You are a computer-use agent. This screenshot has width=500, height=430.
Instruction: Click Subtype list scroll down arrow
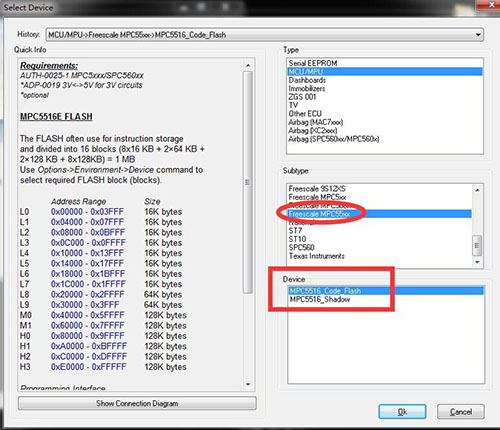(478, 262)
